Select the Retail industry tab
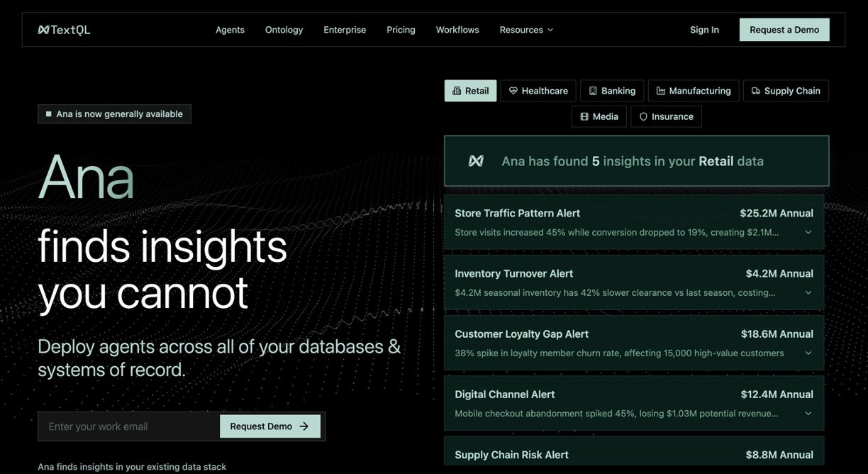Image resolution: width=868 pixels, height=474 pixels. (x=470, y=91)
